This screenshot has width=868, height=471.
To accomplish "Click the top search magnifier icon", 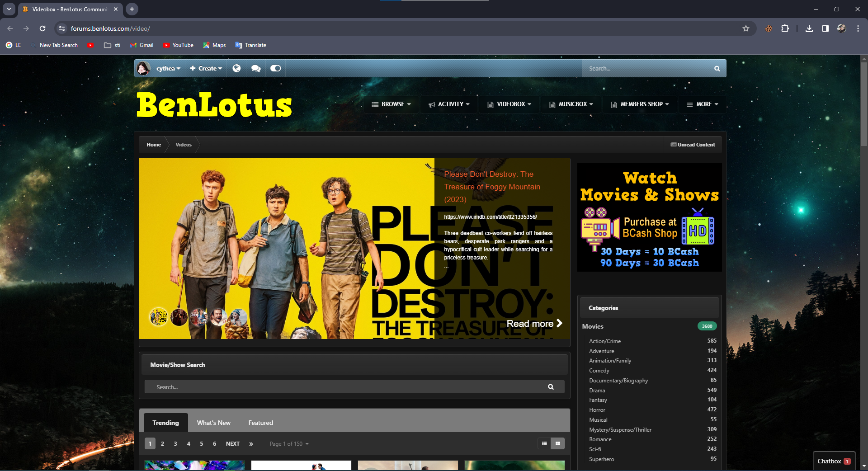I will (x=717, y=69).
